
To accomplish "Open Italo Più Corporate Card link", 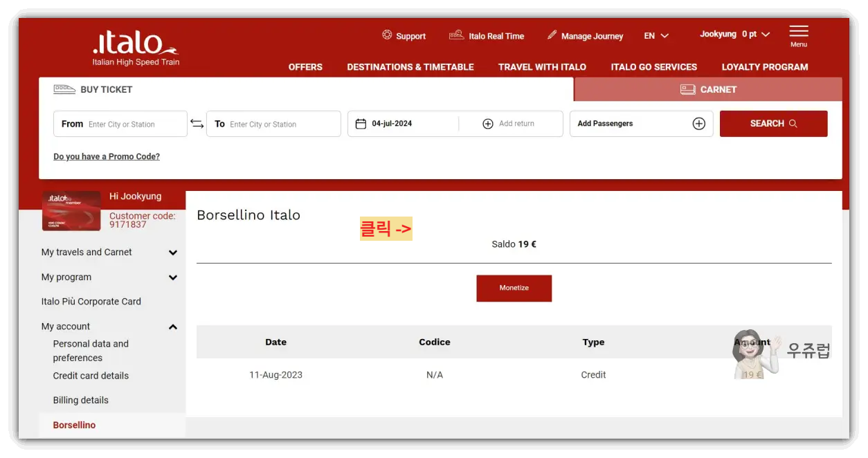I will tap(91, 302).
